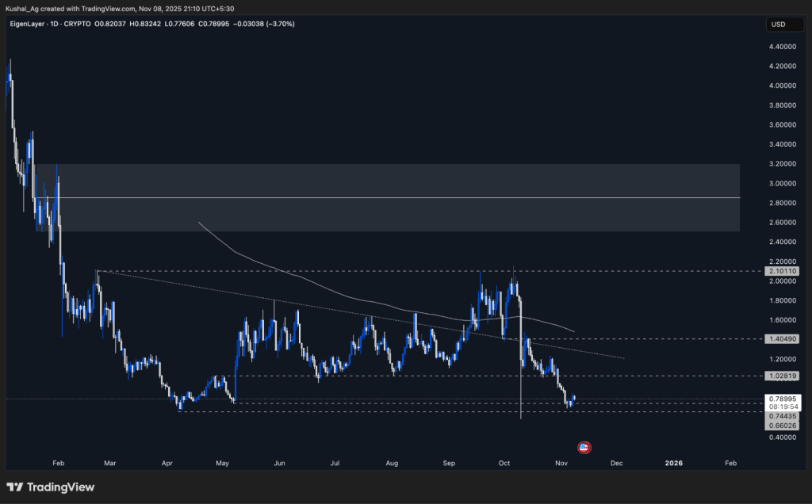Click the Apr label on time axis

tap(167, 463)
